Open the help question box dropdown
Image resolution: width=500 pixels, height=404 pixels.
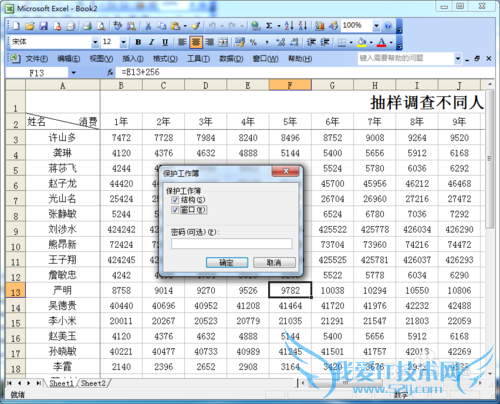click(x=458, y=59)
